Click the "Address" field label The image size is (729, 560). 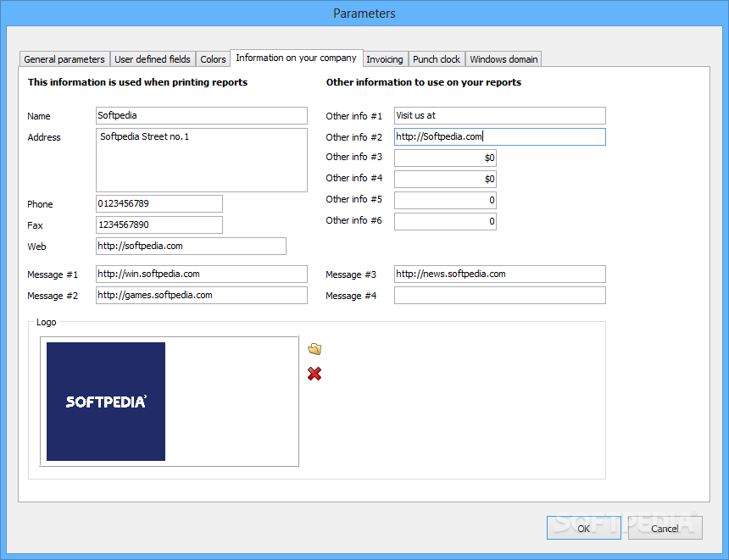tap(44, 137)
